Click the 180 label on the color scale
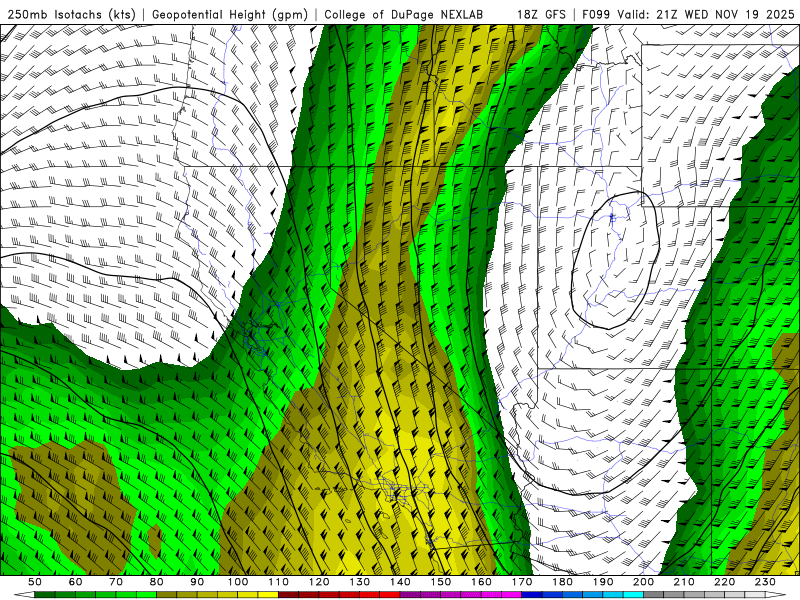800x600 pixels. click(563, 582)
